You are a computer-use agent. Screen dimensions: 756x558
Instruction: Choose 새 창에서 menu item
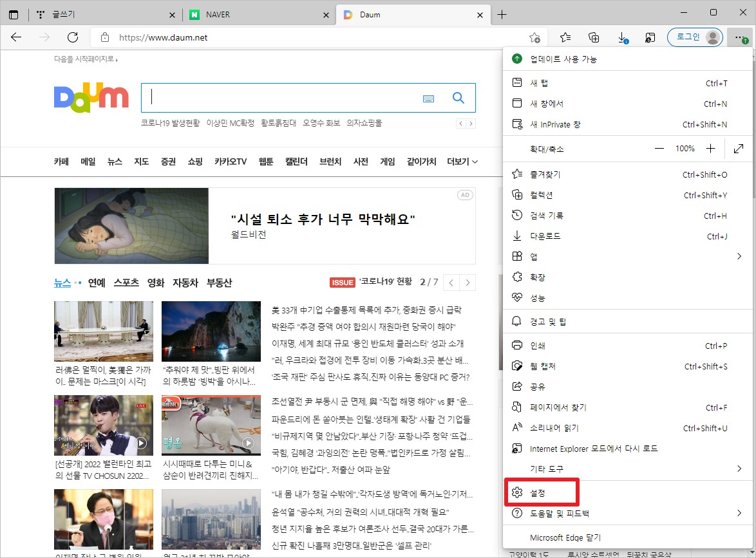(x=627, y=104)
